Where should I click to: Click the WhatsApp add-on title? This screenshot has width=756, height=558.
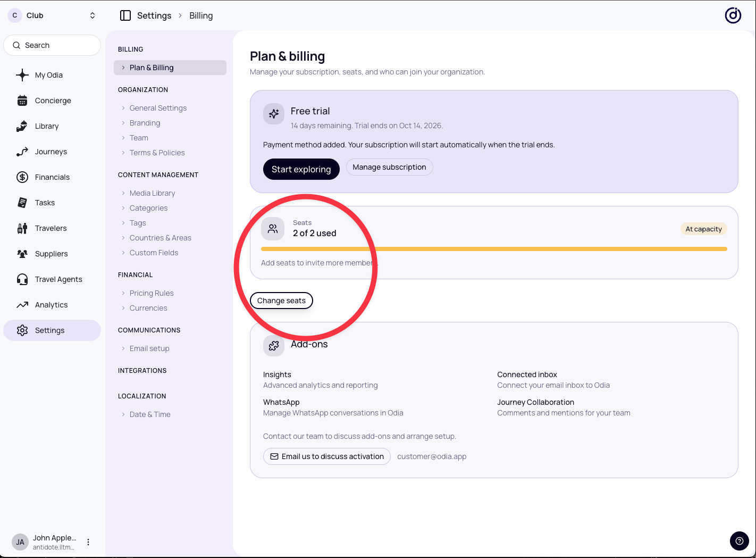point(281,402)
